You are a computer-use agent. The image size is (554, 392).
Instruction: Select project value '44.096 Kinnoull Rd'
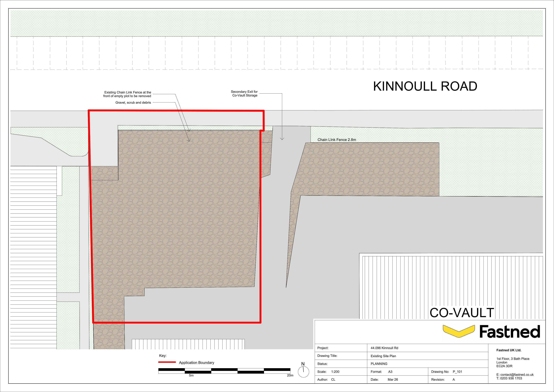coord(384,348)
